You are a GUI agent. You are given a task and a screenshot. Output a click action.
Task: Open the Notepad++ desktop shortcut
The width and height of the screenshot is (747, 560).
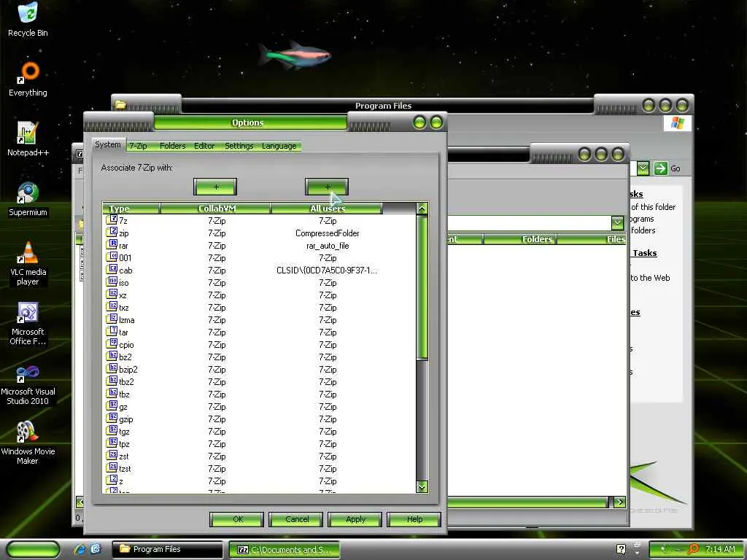tap(28, 139)
